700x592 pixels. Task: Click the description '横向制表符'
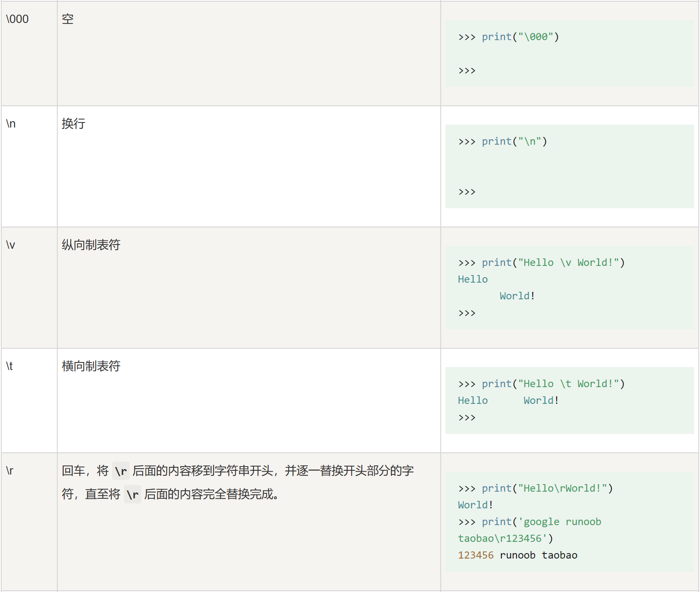click(91, 366)
